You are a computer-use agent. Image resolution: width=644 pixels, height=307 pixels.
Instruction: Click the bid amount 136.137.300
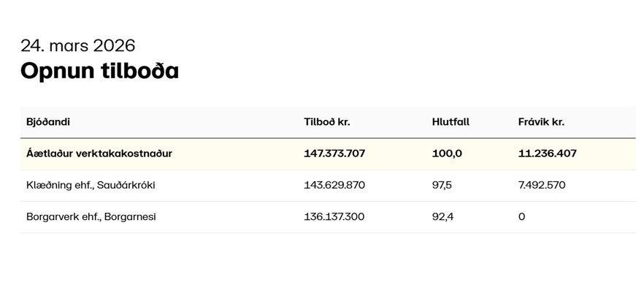[x=334, y=216]
